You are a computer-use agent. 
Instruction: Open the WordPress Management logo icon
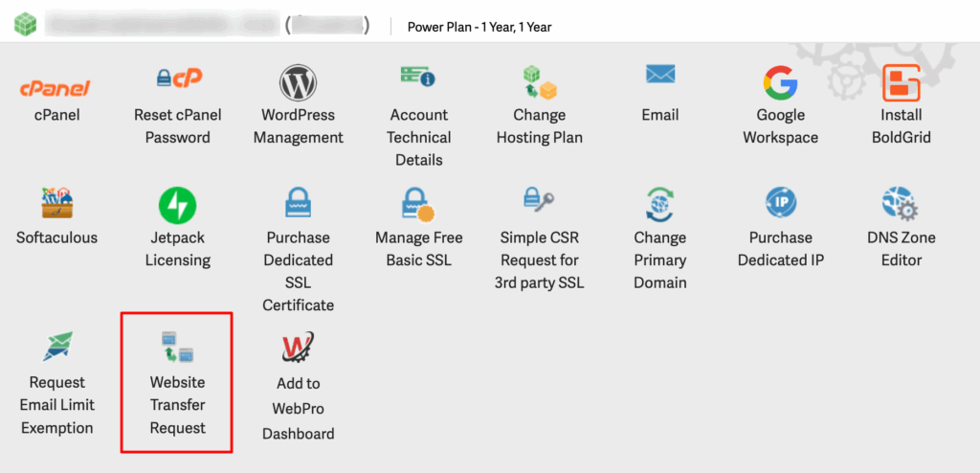(x=299, y=82)
